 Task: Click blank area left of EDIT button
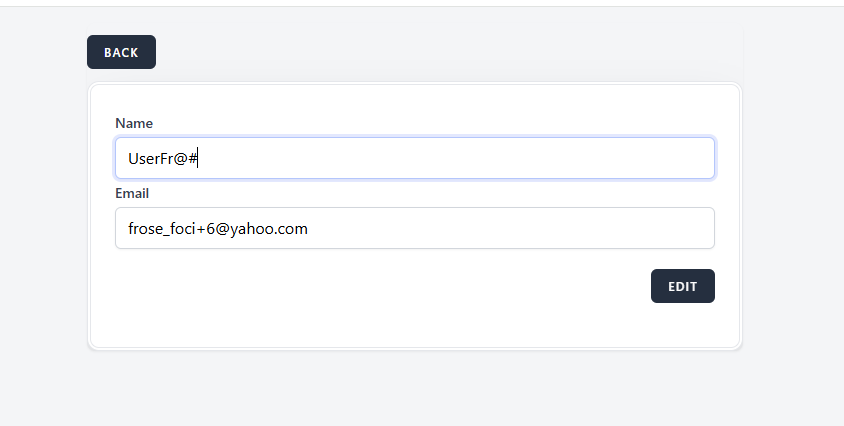(x=400, y=286)
